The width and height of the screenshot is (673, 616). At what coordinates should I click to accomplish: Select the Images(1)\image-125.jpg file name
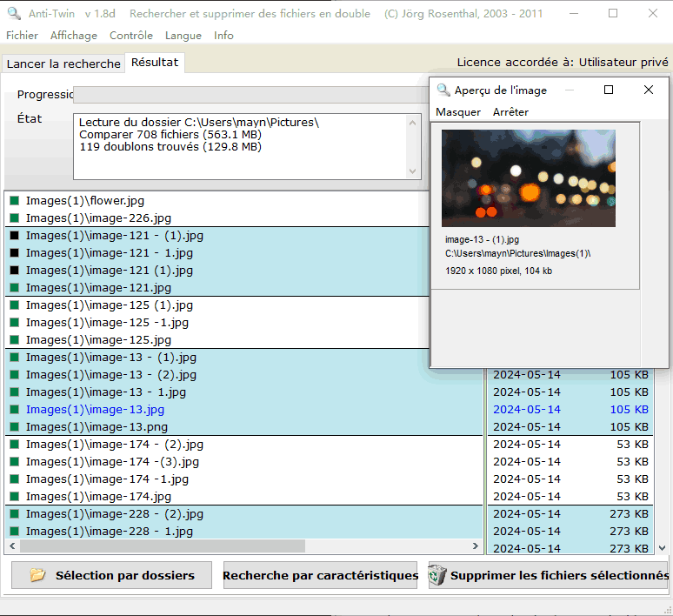point(98,340)
